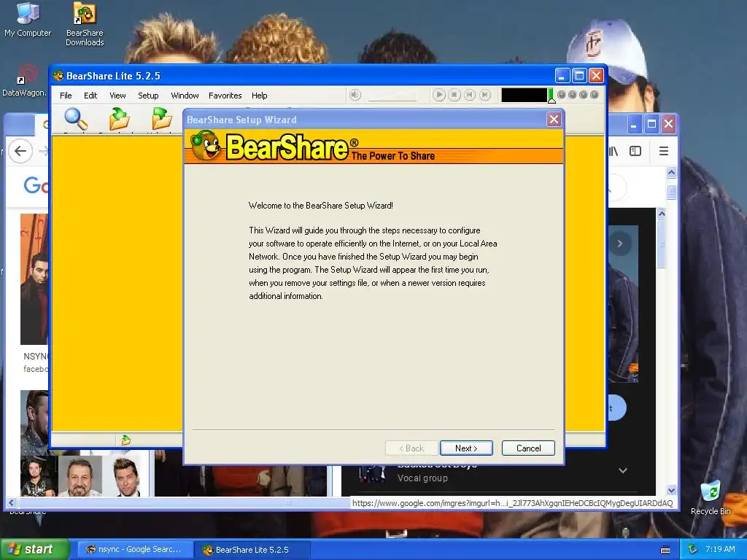Image resolution: width=747 pixels, height=560 pixels.
Task: Open the Help menu in BearShare
Action: 259,96
